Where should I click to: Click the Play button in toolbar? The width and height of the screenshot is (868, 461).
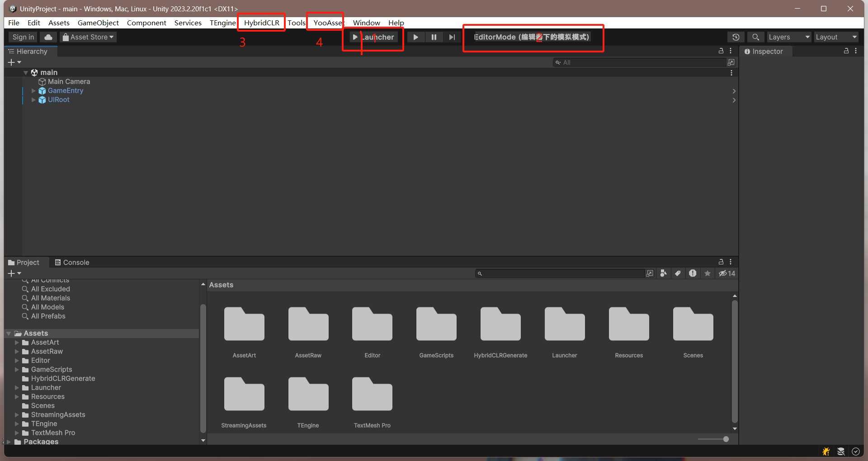[x=415, y=37]
